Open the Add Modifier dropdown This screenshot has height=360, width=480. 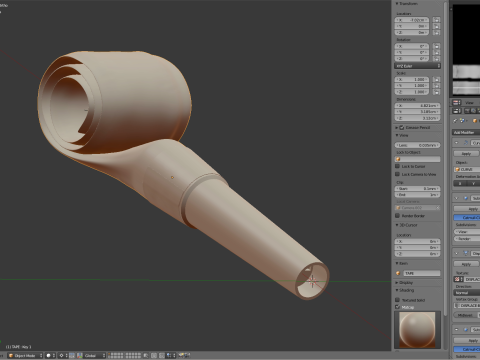click(466, 132)
